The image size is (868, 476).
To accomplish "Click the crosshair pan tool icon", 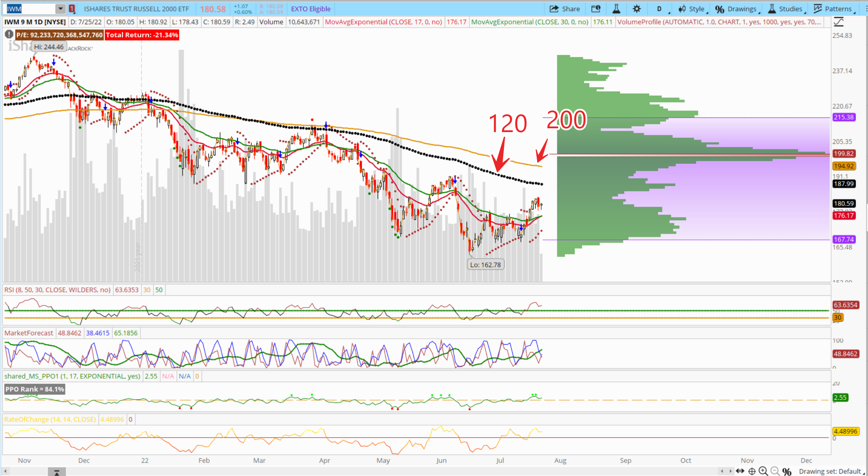I will (752, 471).
